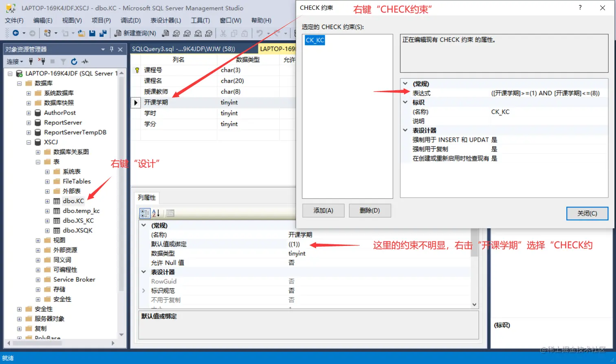The height and width of the screenshot is (364, 616).
Task: Click the XMLA query icon
Action: [198, 33]
